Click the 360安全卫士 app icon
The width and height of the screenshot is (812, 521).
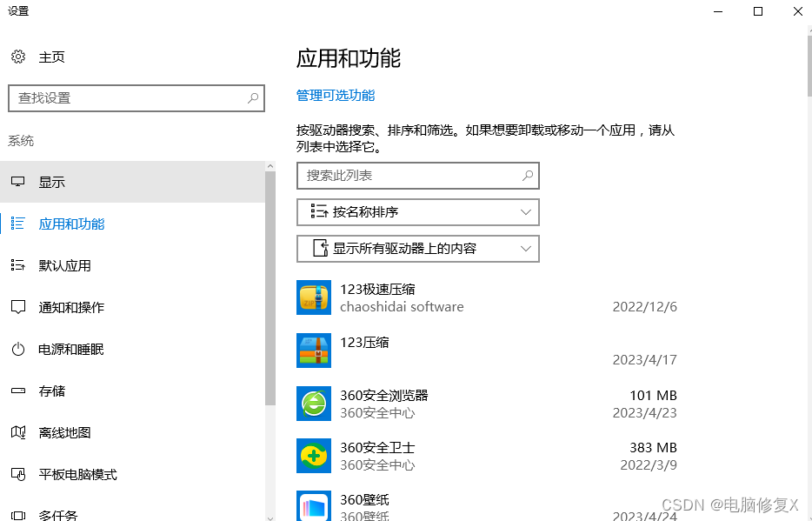pos(314,456)
